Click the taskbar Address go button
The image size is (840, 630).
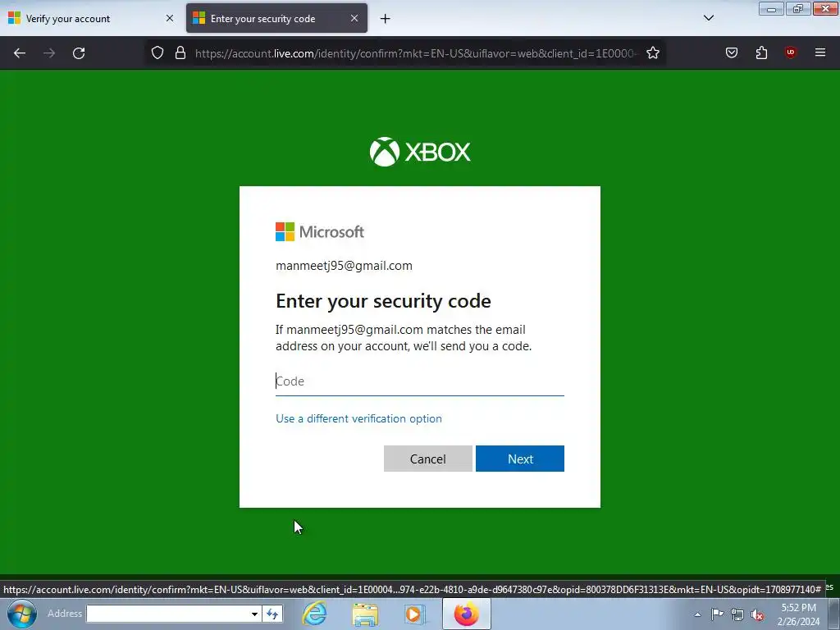[272, 614]
